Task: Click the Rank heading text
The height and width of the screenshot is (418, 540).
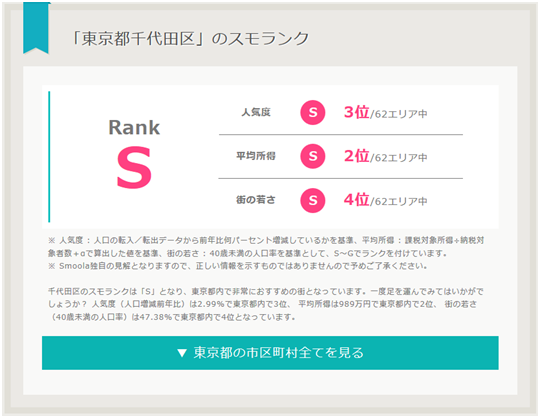Action: (134, 127)
